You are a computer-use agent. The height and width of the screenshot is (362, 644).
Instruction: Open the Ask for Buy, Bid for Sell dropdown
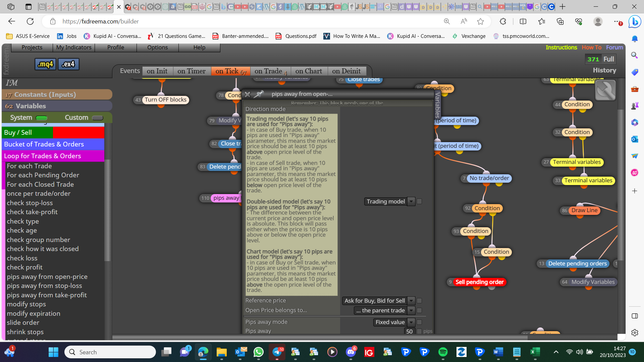point(379,301)
